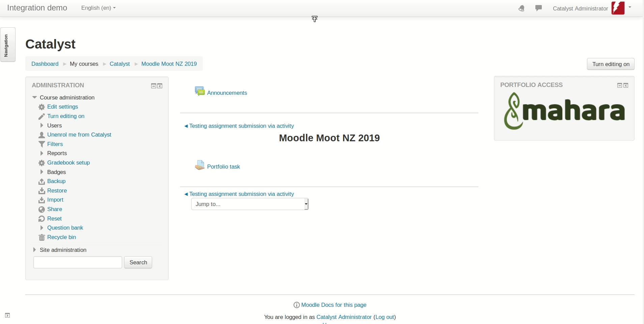Click the Import icon
The width and height of the screenshot is (644, 324).
(42, 200)
